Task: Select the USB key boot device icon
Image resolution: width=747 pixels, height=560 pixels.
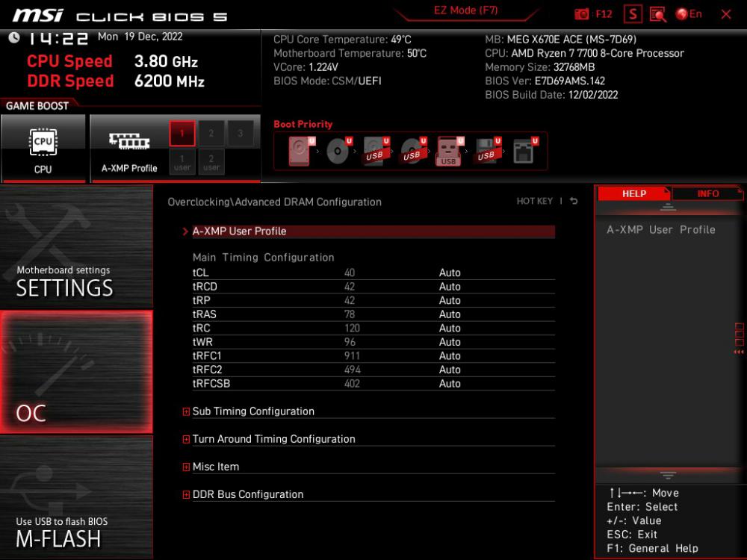Action: (x=450, y=151)
